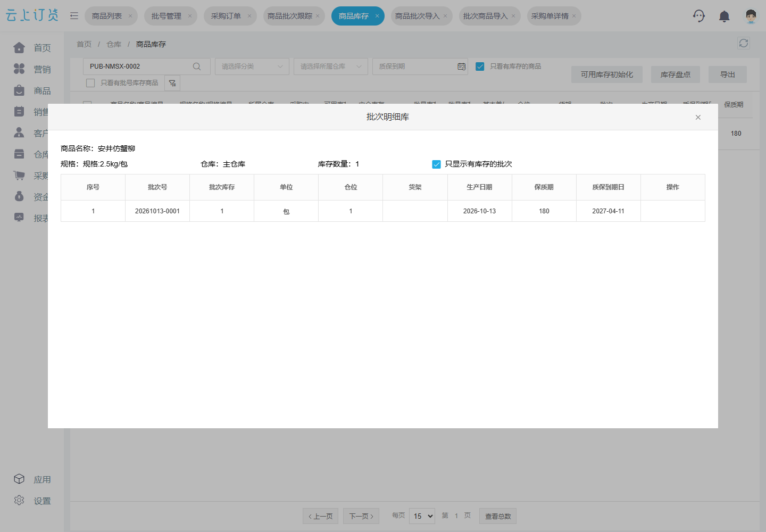Open the page size dropdown showing 15
766x532 pixels.
pyautogui.click(x=422, y=516)
